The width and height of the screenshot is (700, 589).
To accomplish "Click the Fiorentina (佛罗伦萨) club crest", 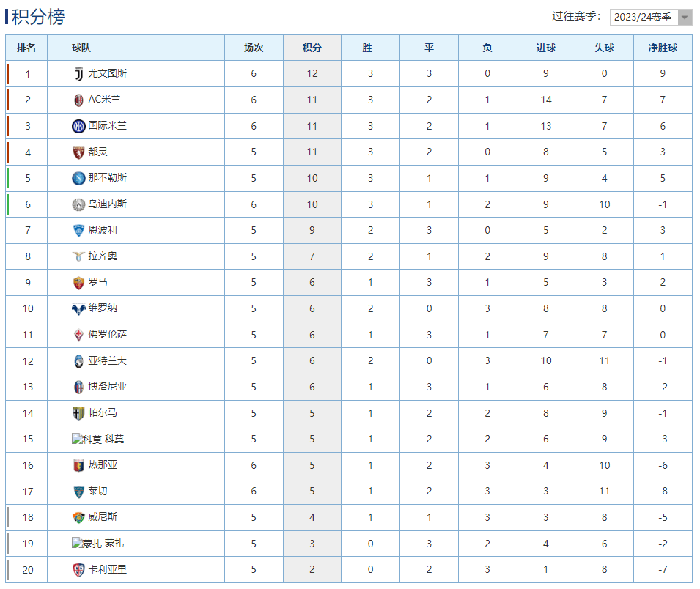I will (78, 335).
